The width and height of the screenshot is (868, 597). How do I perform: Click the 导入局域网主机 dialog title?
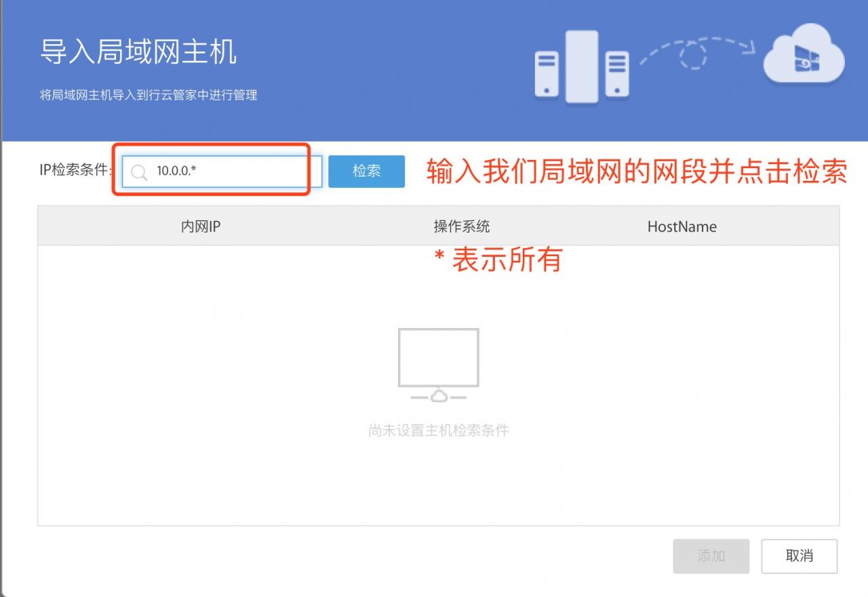(x=138, y=52)
